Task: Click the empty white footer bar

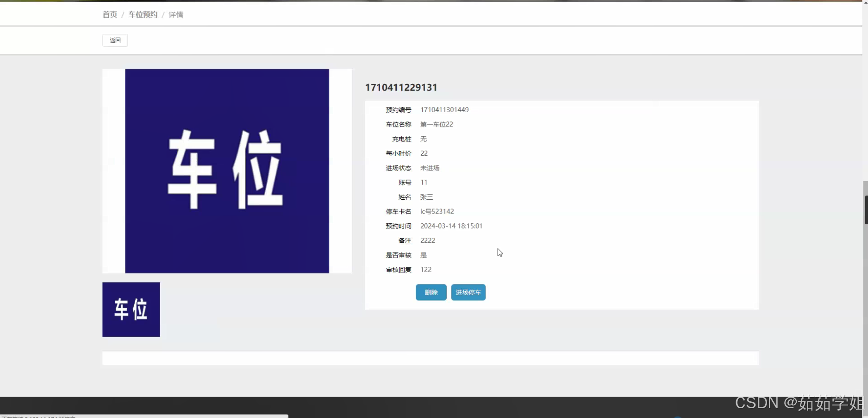Action: pos(431,358)
